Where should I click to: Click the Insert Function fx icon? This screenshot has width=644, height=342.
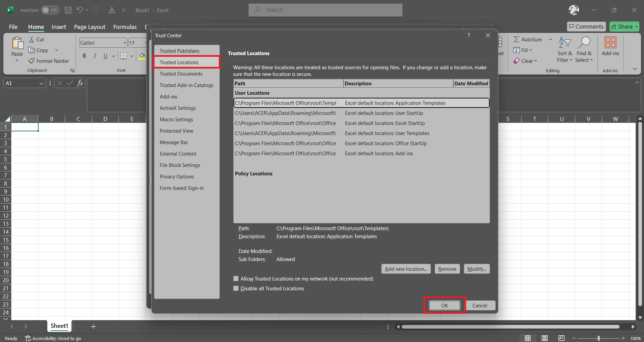[80, 83]
